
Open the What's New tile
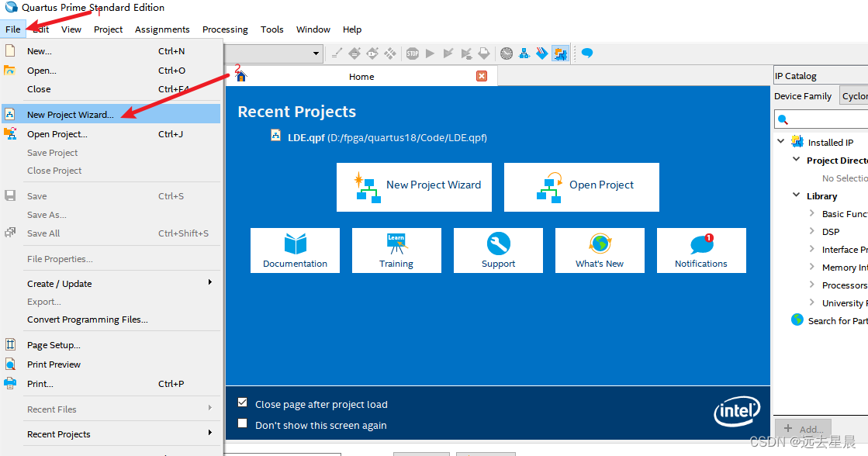tap(600, 250)
